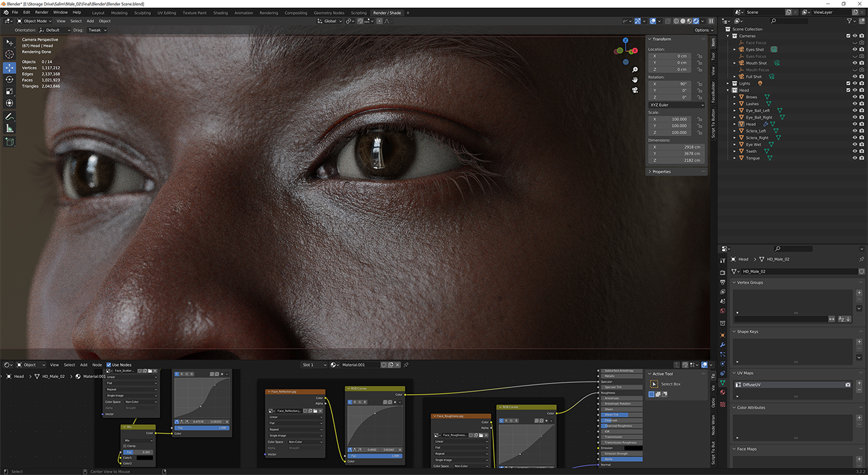This screenshot has height=475, width=868.
Task: Pick the Annotate tool
Action: [x=9, y=116]
